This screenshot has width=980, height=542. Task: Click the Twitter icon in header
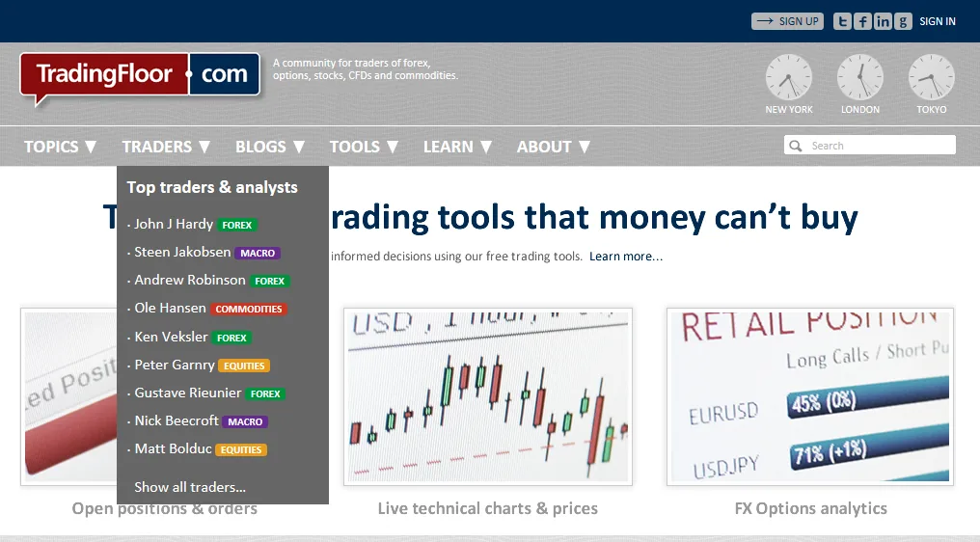tap(842, 21)
